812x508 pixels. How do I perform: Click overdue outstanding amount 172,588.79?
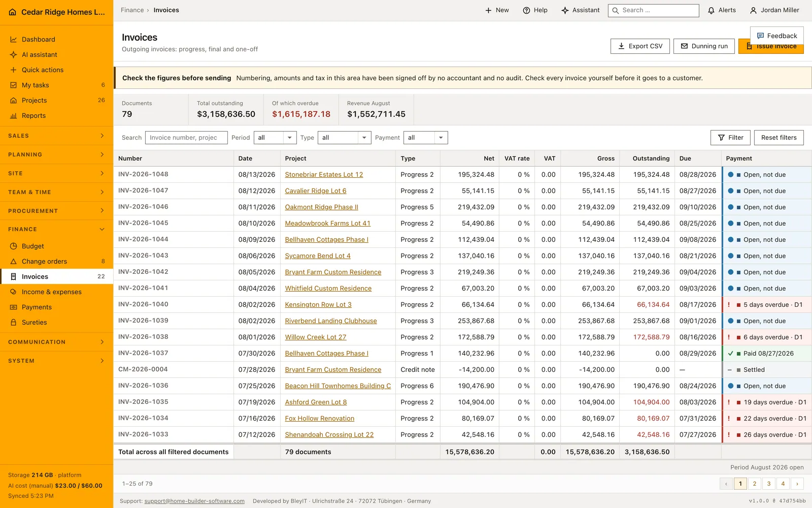651,337
